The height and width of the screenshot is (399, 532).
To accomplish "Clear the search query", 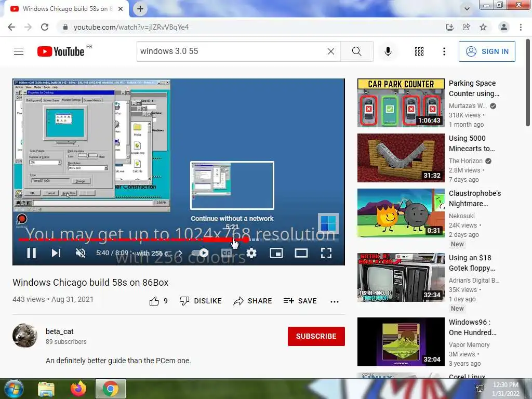I will pos(331,51).
